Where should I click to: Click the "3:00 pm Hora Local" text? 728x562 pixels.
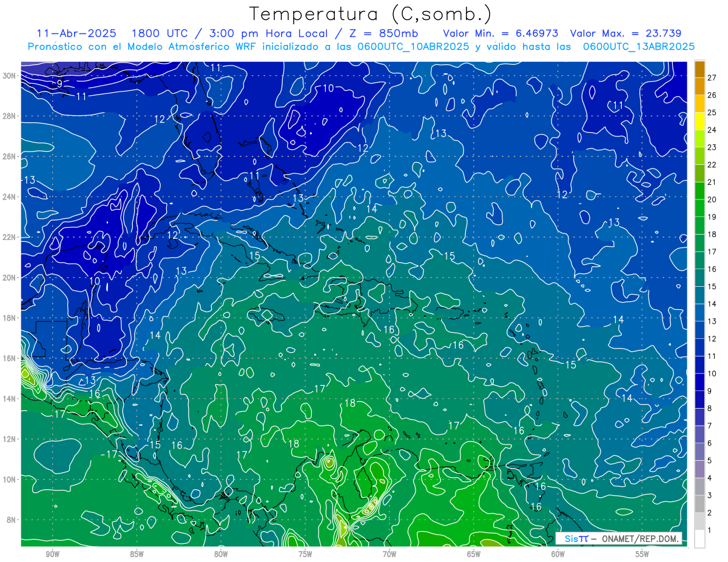(x=269, y=33)
